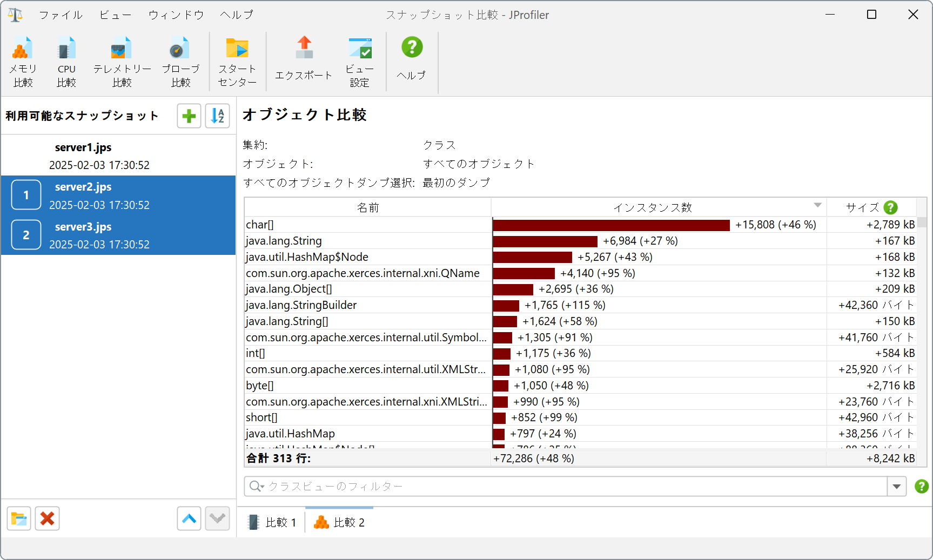Select the server1.jps snapshot
The image size is (933, 560).
pyautogui.click(x=118, y=156)
